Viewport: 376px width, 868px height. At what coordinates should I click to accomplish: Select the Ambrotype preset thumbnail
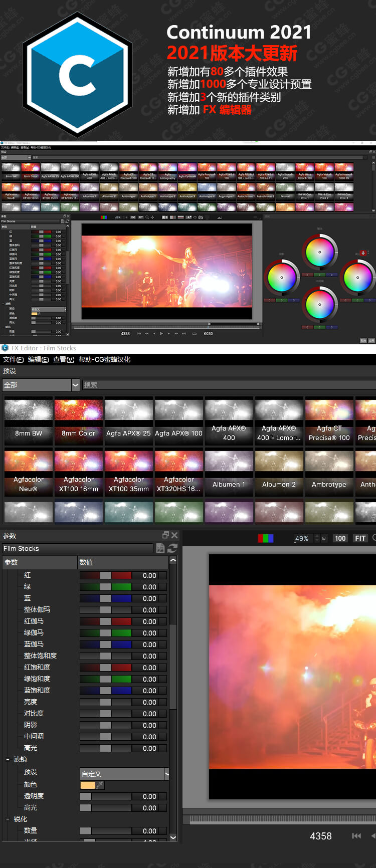tap(329, 473)
